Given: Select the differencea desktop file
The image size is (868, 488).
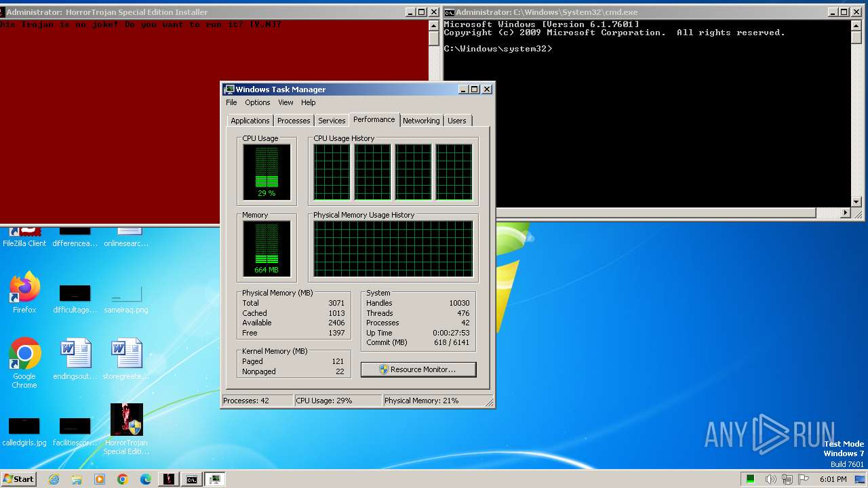Looking at the screenshot, I should [x=75, y=237].
